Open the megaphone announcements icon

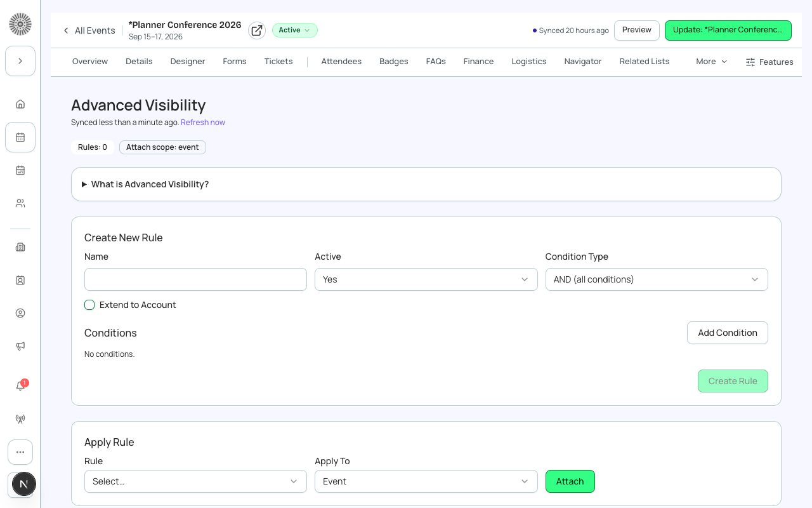(x=20, y=346)
